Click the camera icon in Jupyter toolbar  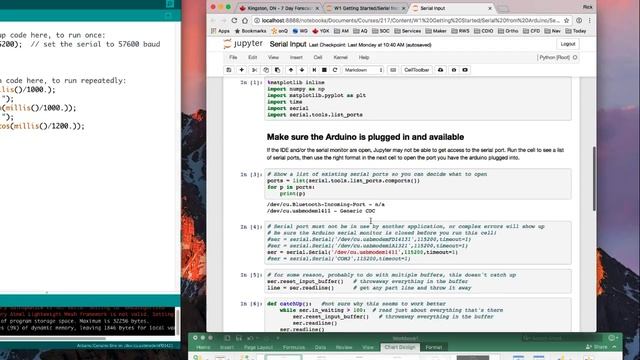[465, 70]
